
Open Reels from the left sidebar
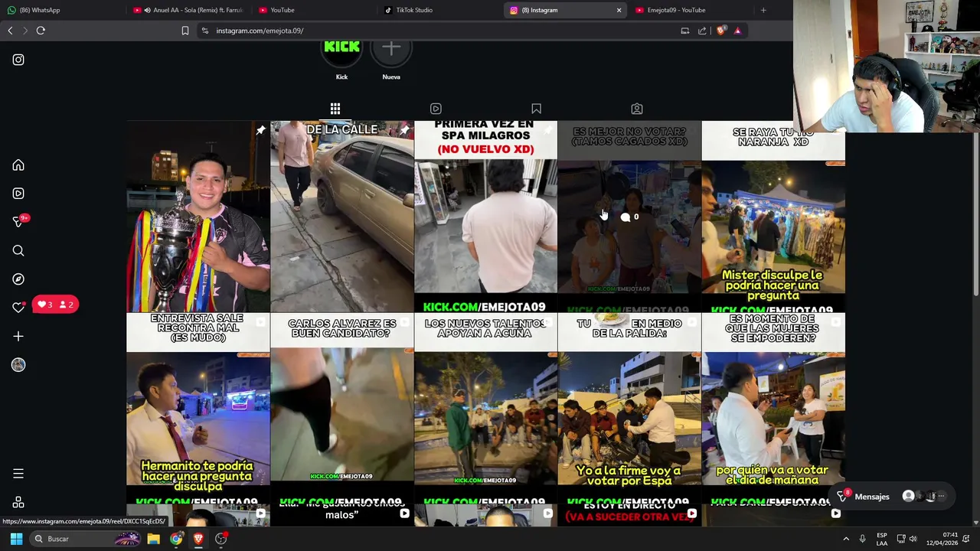point(18,194)
